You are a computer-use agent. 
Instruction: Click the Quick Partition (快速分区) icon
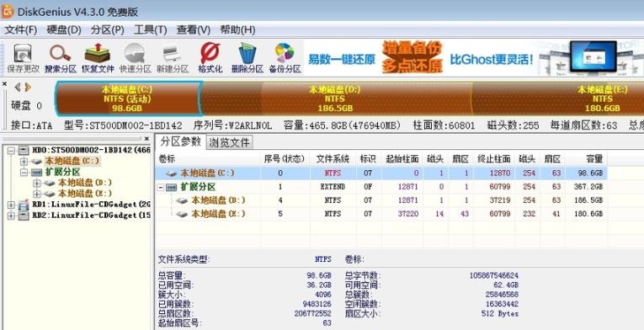click(x=135, y=53)
